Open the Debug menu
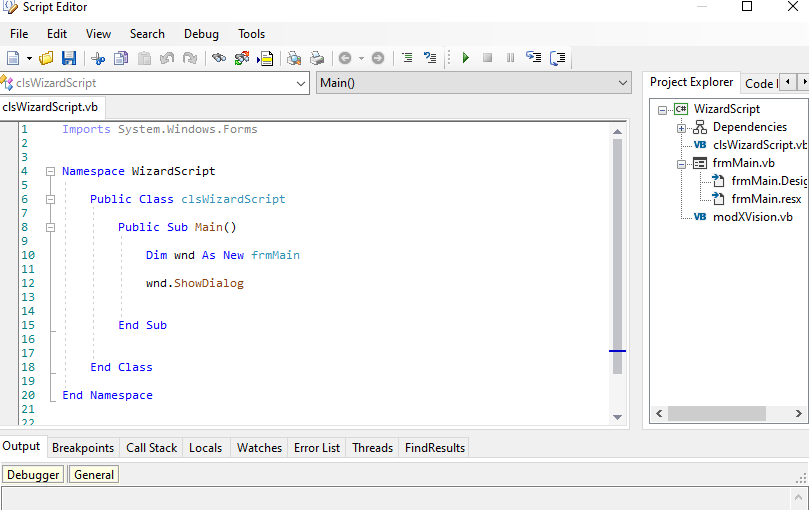Image resolution: width=809 pixels, height=510 pixels. point(201,34)
